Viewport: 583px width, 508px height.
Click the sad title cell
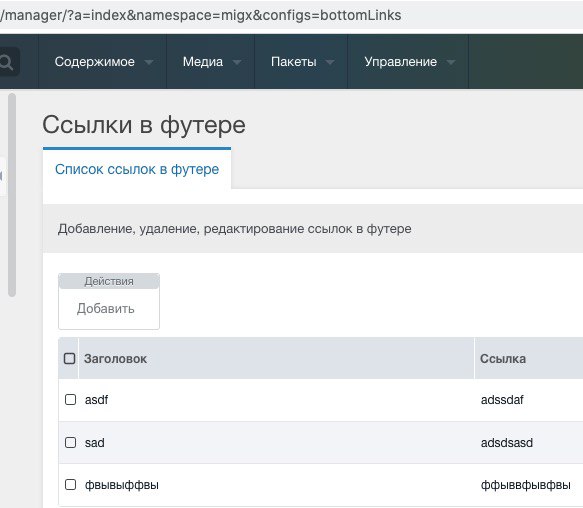[94, 443]
